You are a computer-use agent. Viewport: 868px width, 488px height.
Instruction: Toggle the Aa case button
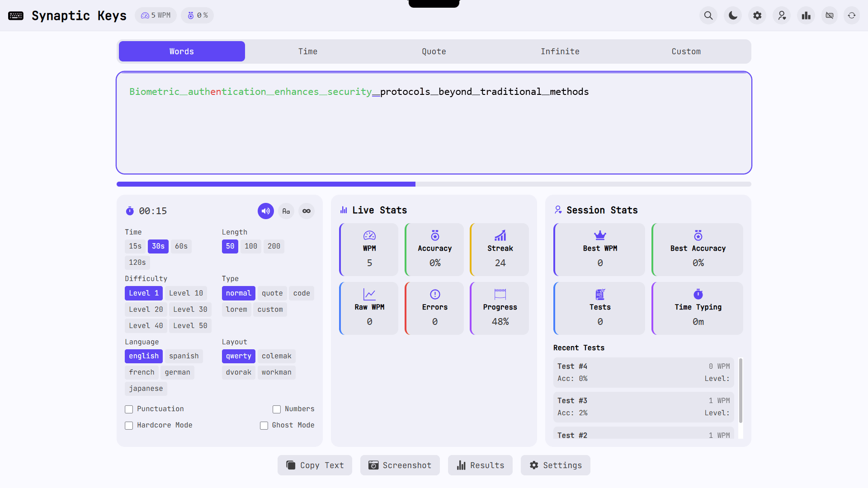[286, 211]
